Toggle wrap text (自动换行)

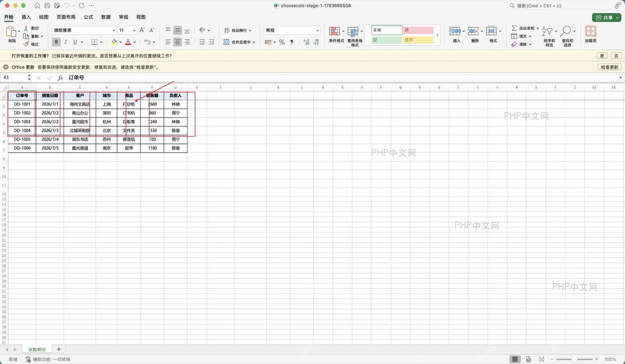(x=238, y=30)
